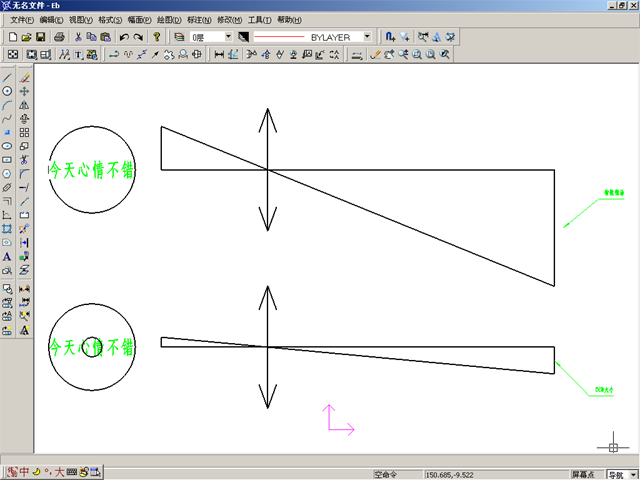Select the Mirror edit tool
Screen dimensions: 640x480
24,105
